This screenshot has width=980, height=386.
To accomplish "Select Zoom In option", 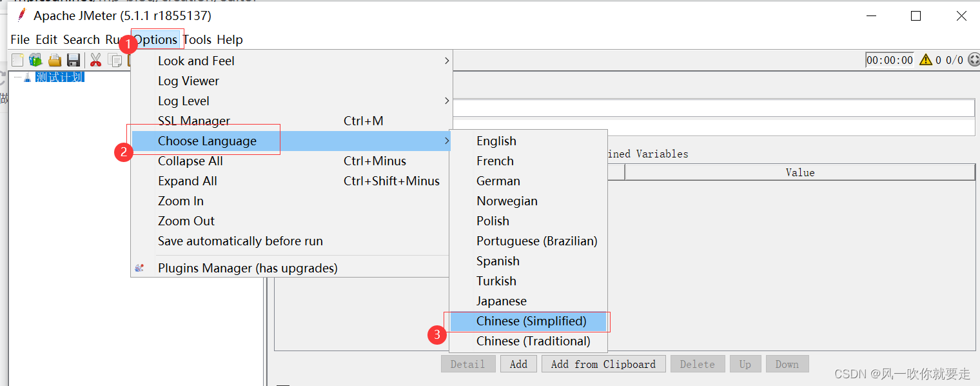I will (291, 201).
